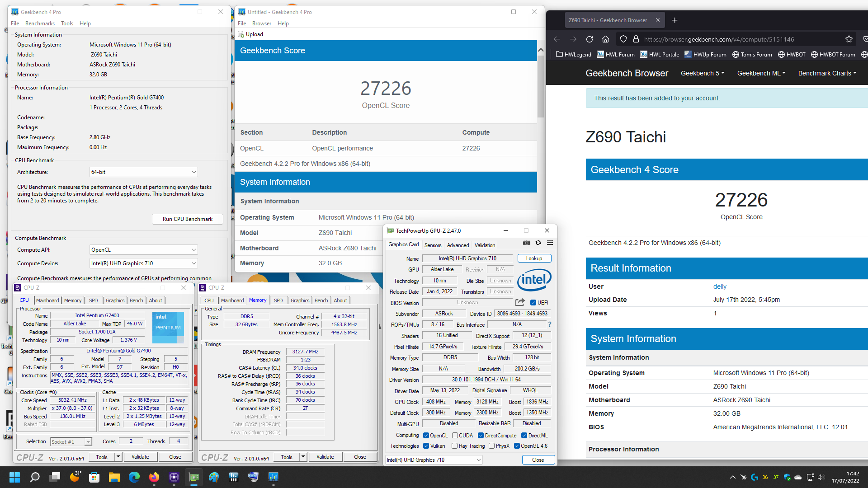Click Logitech G HUB tray icon
This screenshot has width=868, height=488.
[x=754, y=477]
